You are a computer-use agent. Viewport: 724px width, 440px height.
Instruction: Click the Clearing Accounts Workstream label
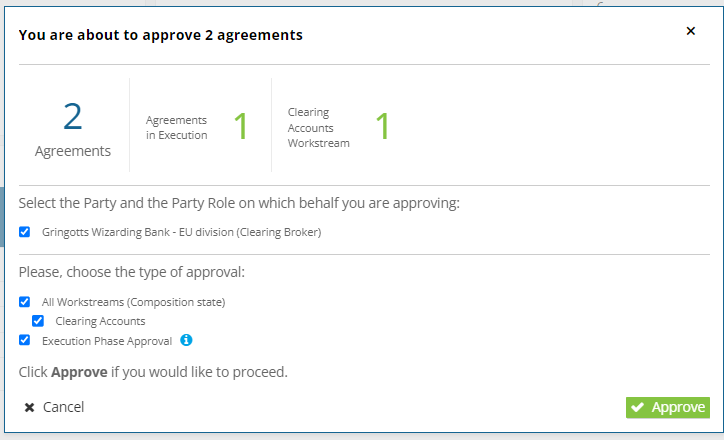coord(319,127)
